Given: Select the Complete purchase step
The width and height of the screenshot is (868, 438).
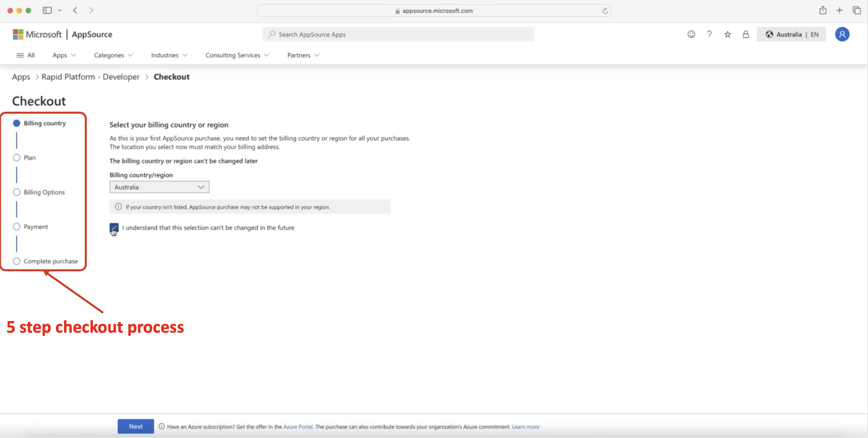Looking at the screenshot, I should pos(50,261).
